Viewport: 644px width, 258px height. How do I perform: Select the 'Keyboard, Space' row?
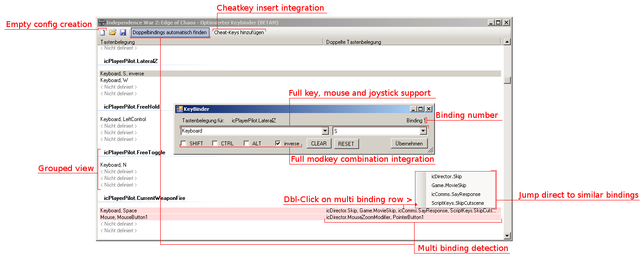[x=300, y=211]
